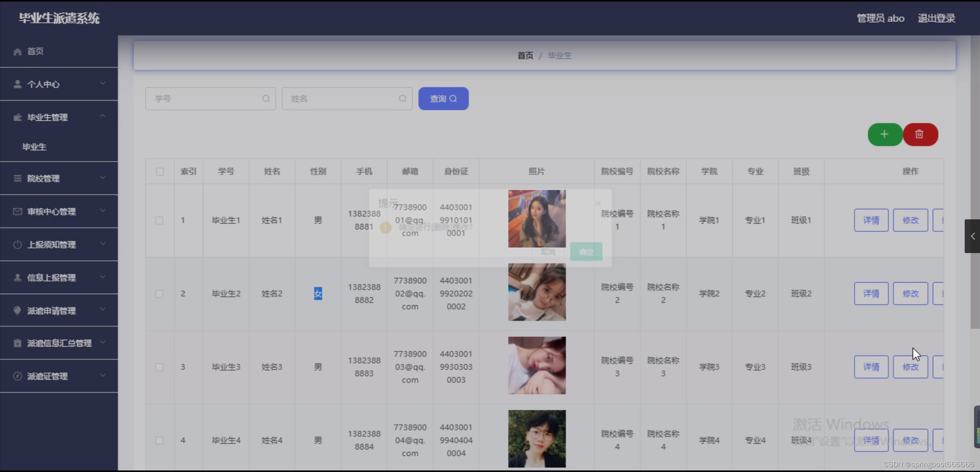Check the checkbox for row 毕业生2
The width and height of the screenshot is (980, 472).
tap(159, 294)
